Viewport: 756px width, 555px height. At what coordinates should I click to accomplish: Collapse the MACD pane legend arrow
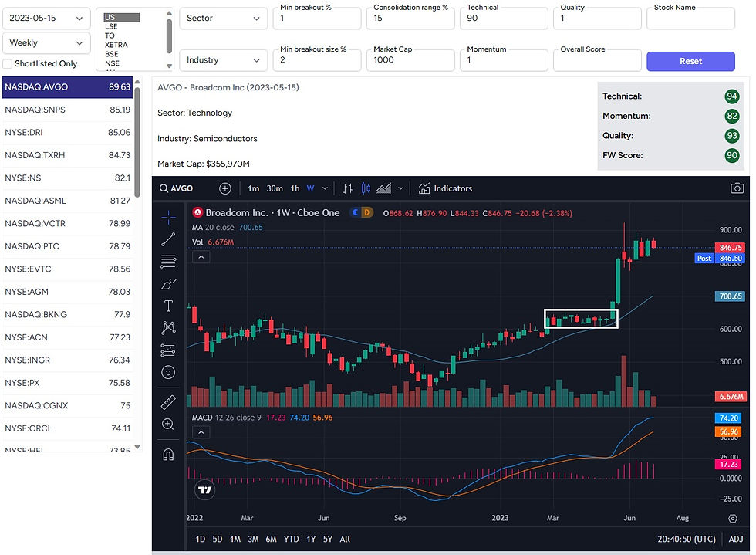[x=201, y=432]
